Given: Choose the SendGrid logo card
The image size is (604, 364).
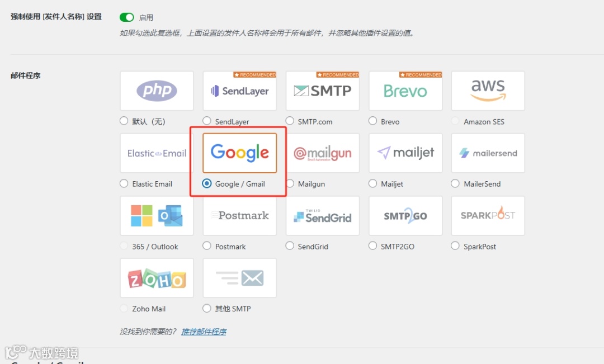Looking at the screenshot, I should click(x=323, y=216).
